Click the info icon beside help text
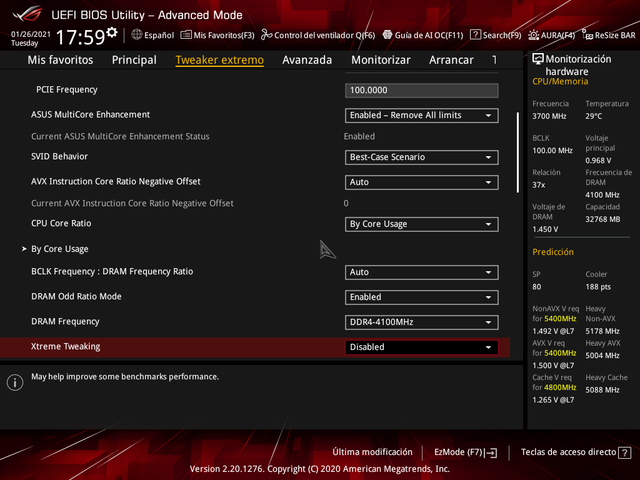This screenshot has width=640, height=480. click(15, 383)
